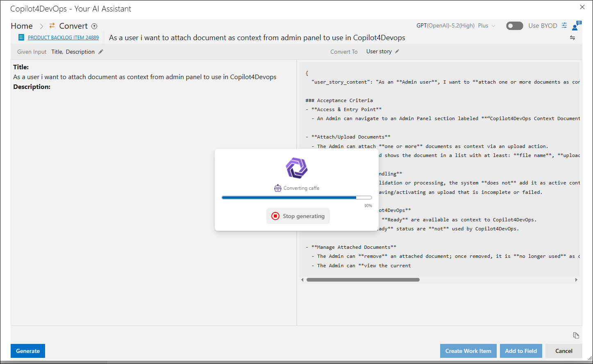Click the Convert swap-arrows icon in breadcrumb
This screenshot has height=364, width=593.
[52, 26]
